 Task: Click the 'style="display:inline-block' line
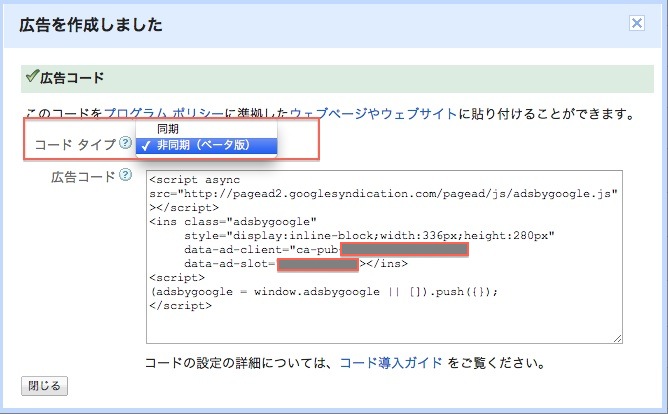coord(369,236)
